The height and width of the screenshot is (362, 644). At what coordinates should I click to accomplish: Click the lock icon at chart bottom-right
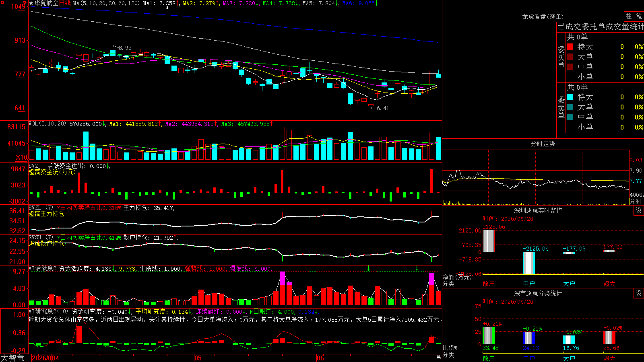[438, 357]
